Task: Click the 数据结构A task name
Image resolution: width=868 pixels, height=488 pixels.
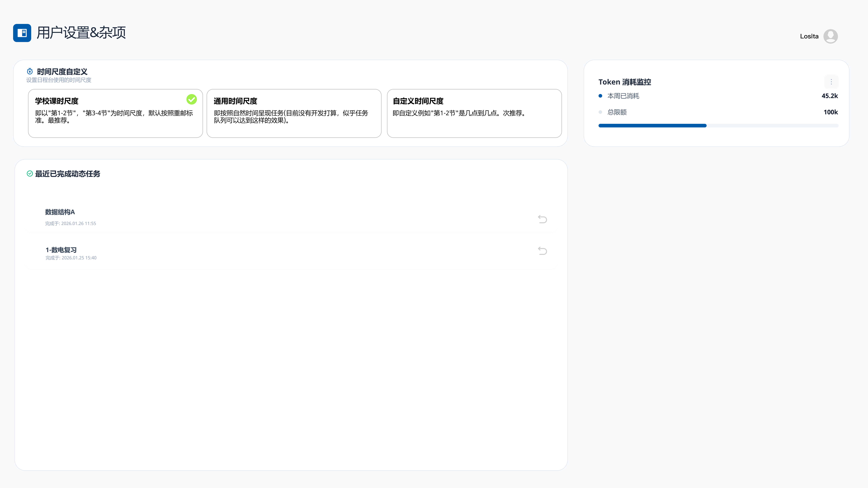Action: click(60, 212)
